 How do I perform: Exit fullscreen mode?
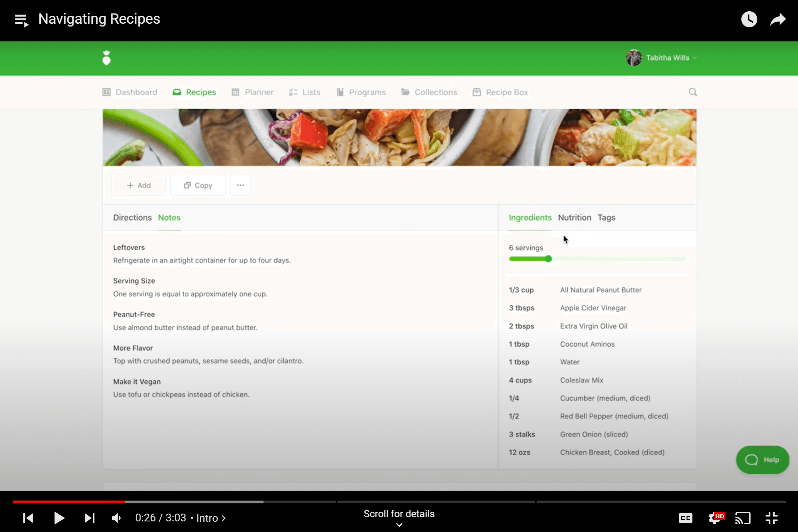(771, 518)
